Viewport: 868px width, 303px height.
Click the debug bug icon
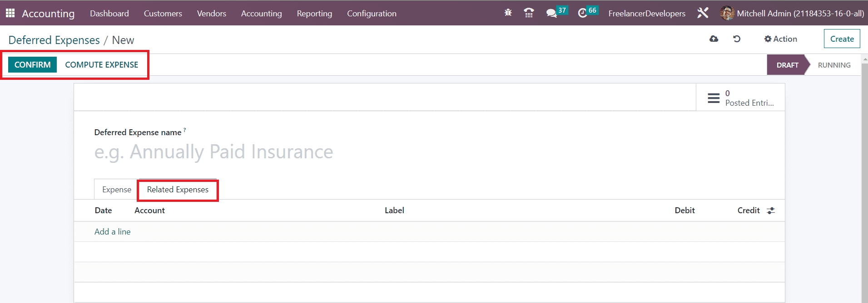508,13
